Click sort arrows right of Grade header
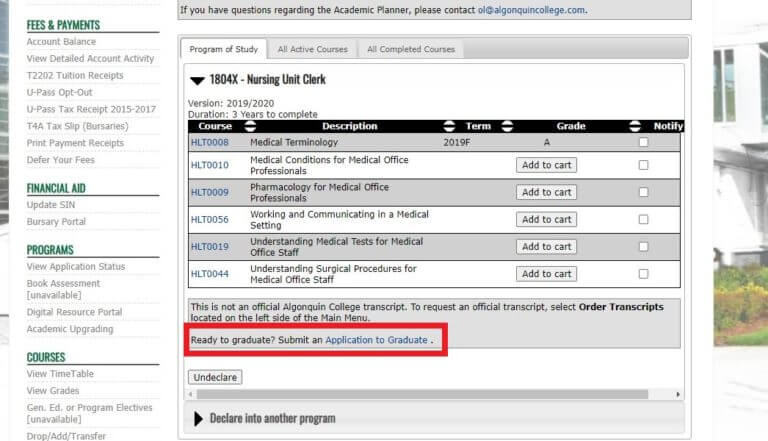Viewport: 768px width, 441px height. point(635,127)
